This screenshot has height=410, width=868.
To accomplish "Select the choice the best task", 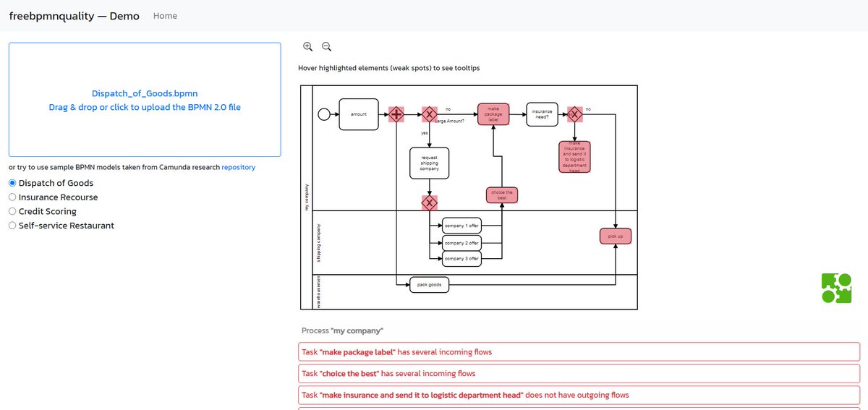I will pyautogui.click(x=501, y=195).
